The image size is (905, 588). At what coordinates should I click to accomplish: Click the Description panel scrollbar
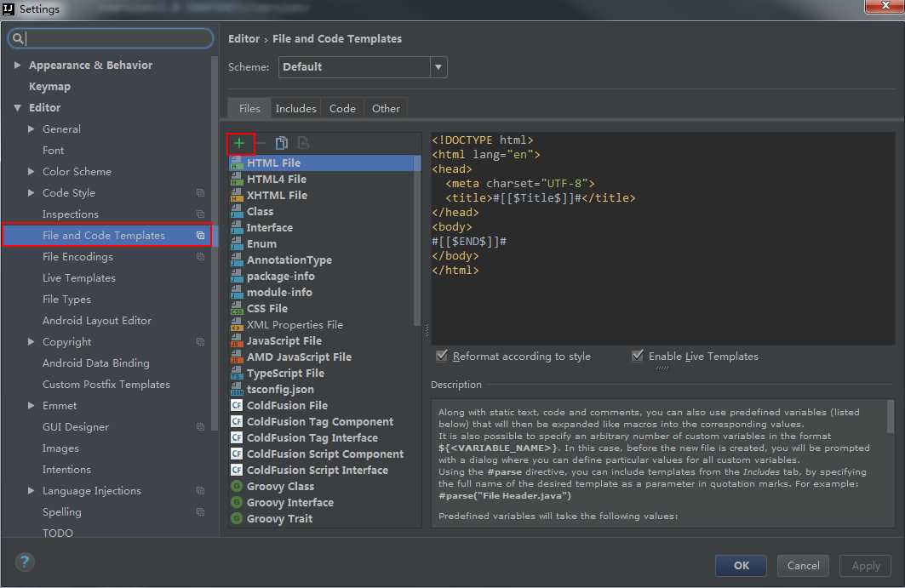(890, 417)
